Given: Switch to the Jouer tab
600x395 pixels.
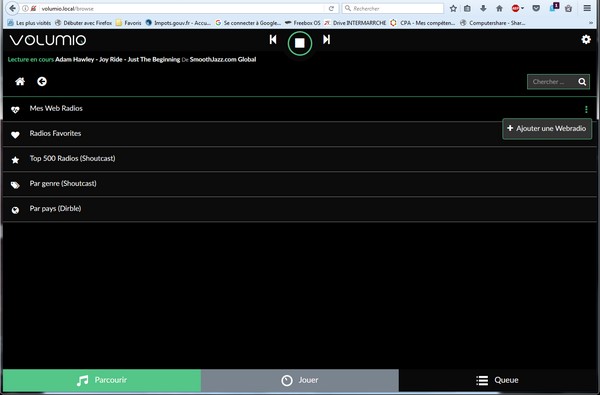Looking at the screenshot, I should 300,380.
